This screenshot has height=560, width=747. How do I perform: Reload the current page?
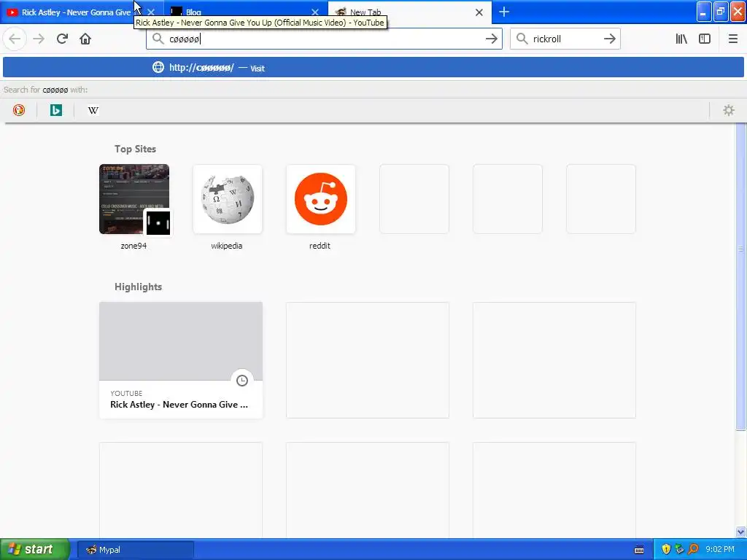coord(62,39)
